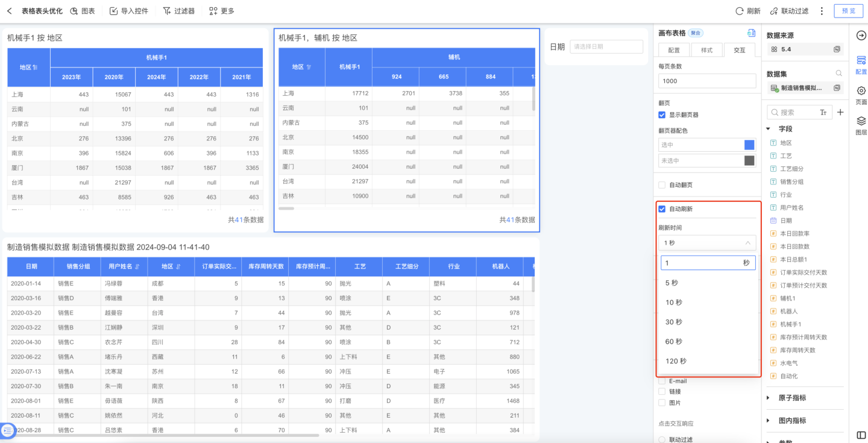The height and width of the screenshot is (443, 868).
Task: Click the blue 选中 color swatch
Action: click(x=749, y=145)
